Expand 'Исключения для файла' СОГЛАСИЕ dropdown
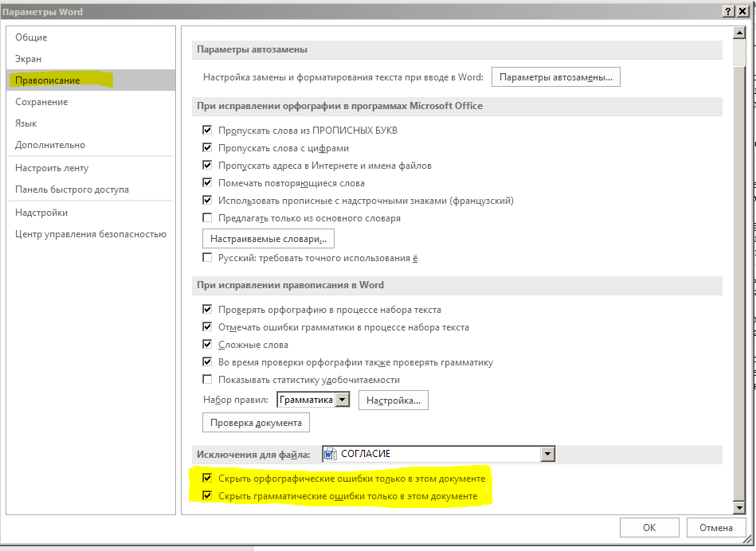 pyautogui.click(x=546, y=454)
